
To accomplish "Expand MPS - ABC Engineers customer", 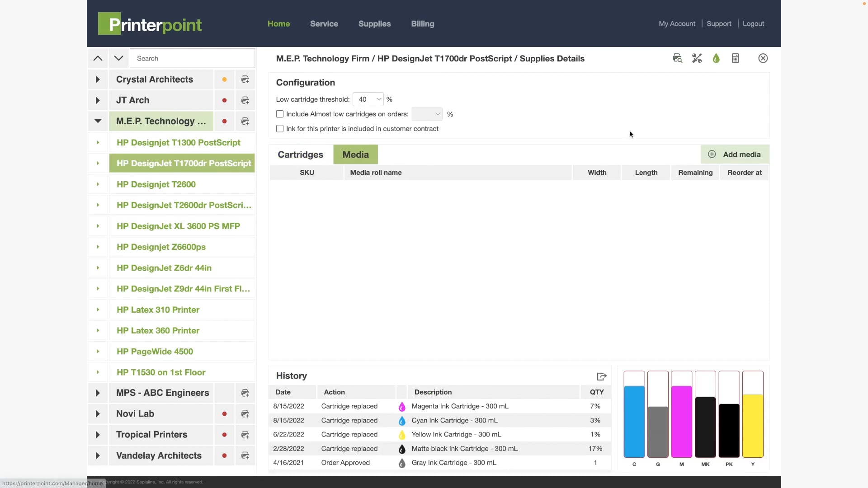I will tap(98, 393).
